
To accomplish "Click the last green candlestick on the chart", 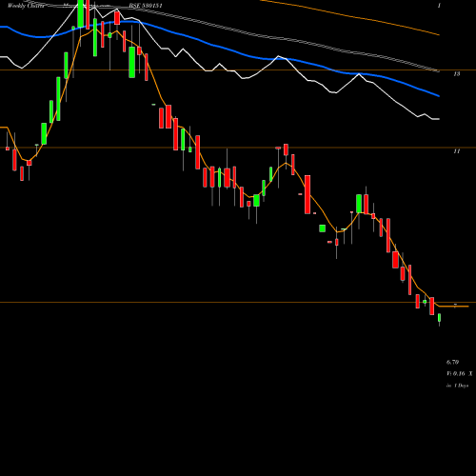I will [440, 318].
